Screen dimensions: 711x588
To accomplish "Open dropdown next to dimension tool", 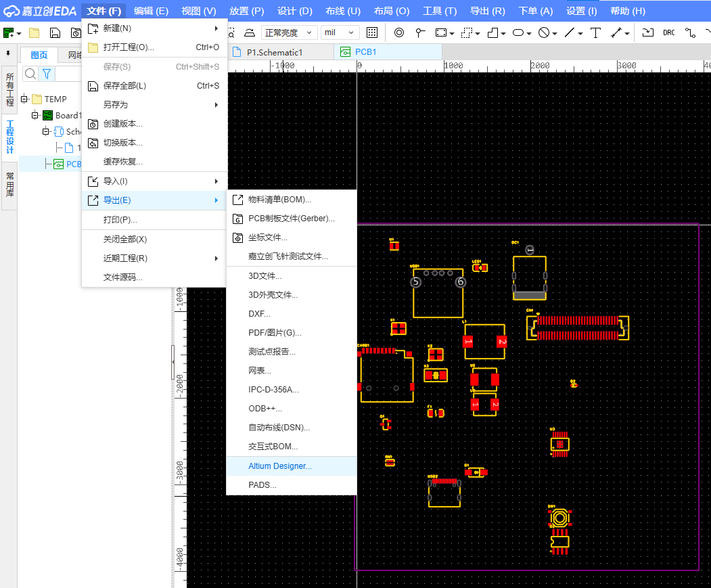I will click(x=627, y=33).
